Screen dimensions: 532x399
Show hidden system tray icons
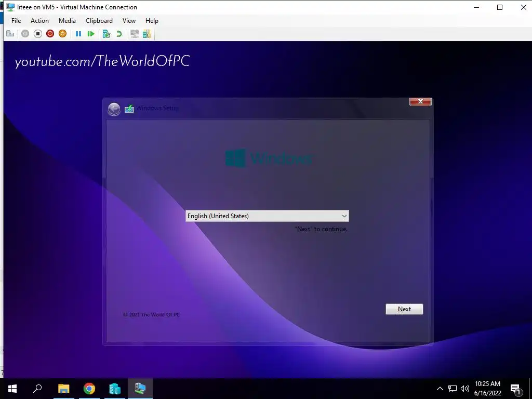click(x=440, y=389)
